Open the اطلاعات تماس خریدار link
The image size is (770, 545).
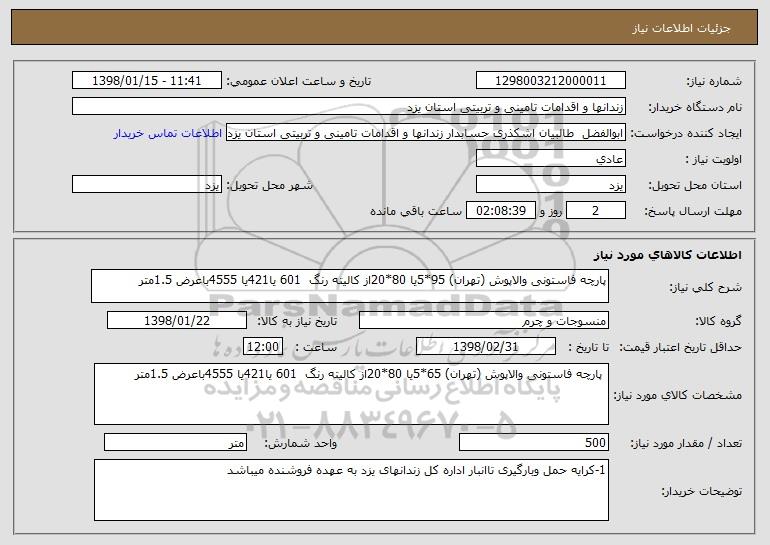coord(167,134)
